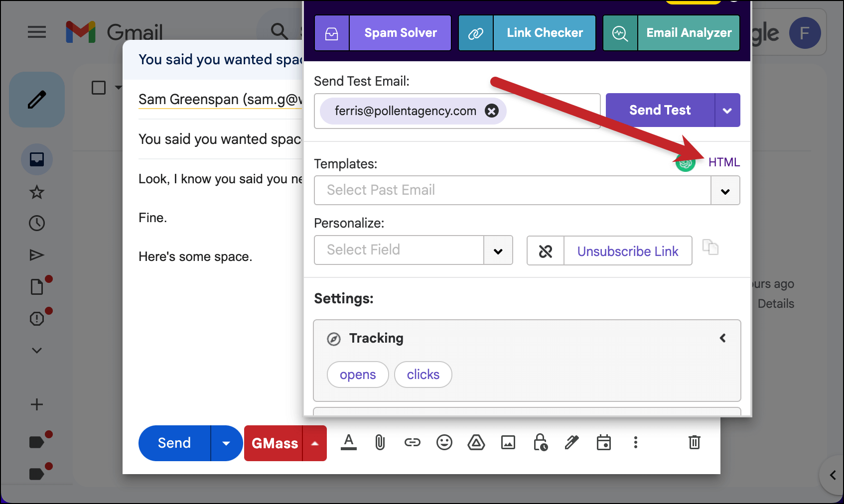
Task: Click the red GMass button
Action: (274, 443)
